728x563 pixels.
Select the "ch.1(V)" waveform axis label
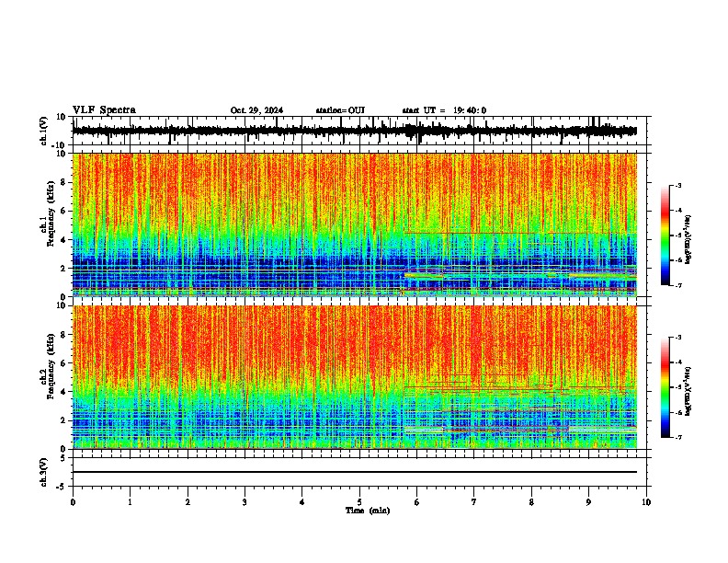pos(44,131)
